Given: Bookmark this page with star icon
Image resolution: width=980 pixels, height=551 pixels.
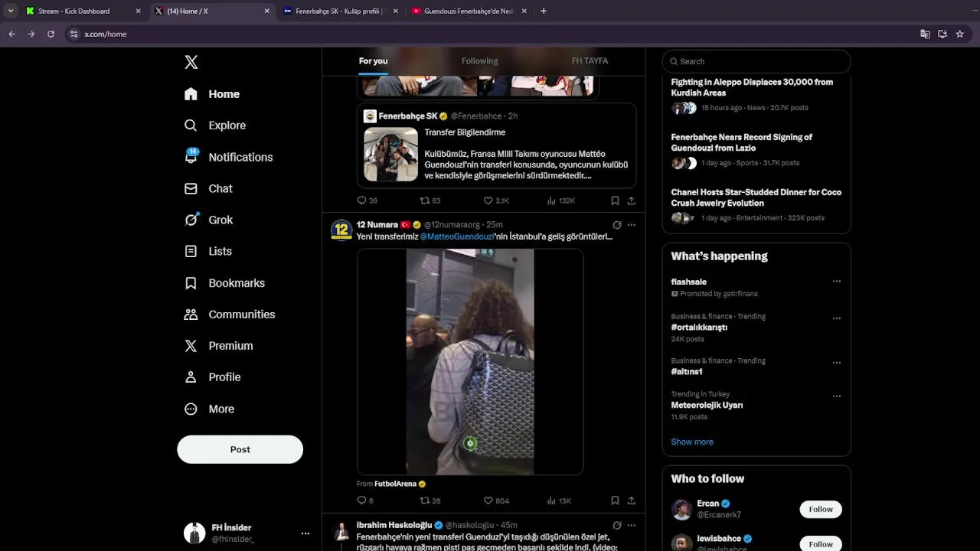Looking at the screenshot, I should coord(959,34).
